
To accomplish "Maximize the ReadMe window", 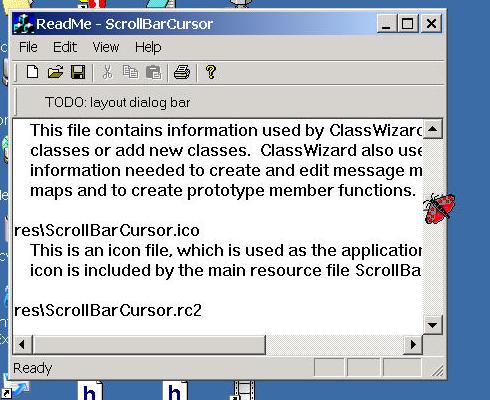I will pyautogui.click(x=407, y=24).
